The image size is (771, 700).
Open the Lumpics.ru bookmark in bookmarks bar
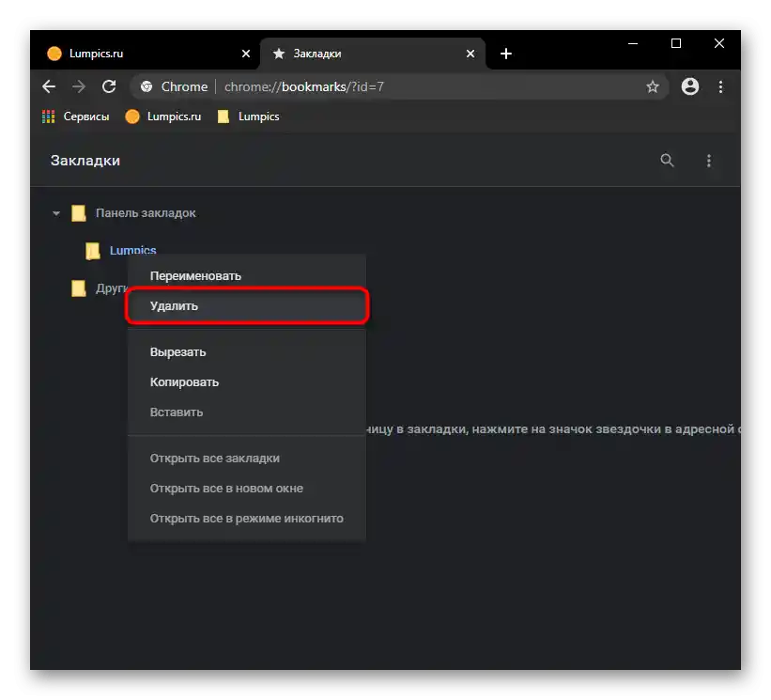coord(163,117)
